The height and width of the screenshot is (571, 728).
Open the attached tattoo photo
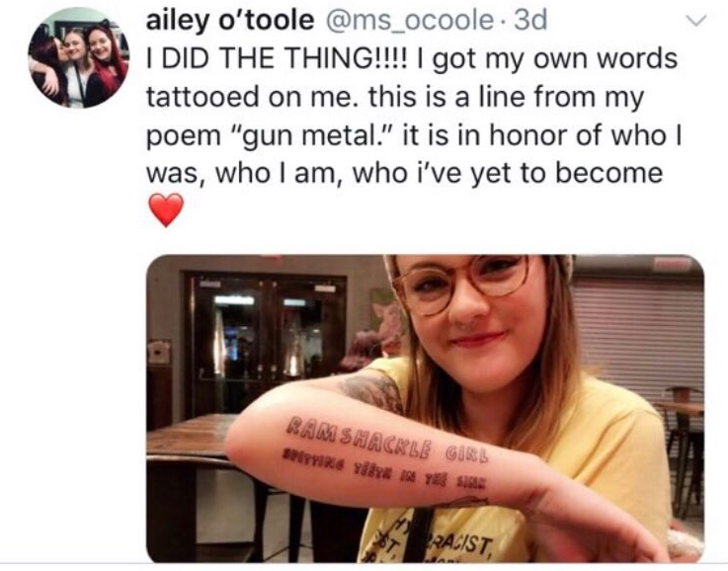(426, 409)
